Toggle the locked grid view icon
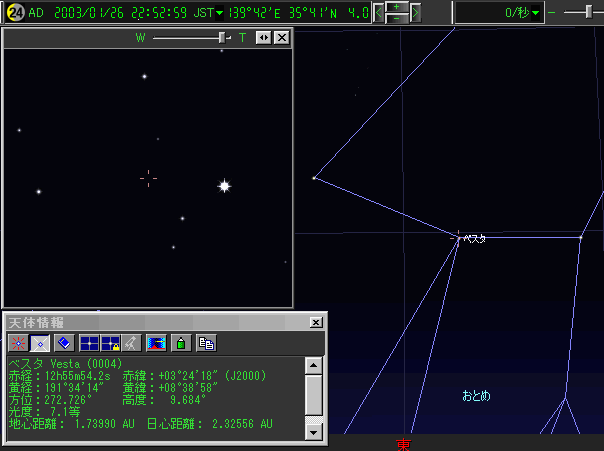Screen dimensions: 604x451 110,342
